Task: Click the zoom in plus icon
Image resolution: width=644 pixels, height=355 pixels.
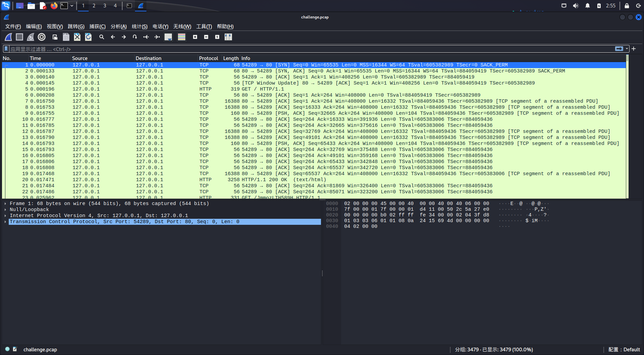Action: pos(195,37)
